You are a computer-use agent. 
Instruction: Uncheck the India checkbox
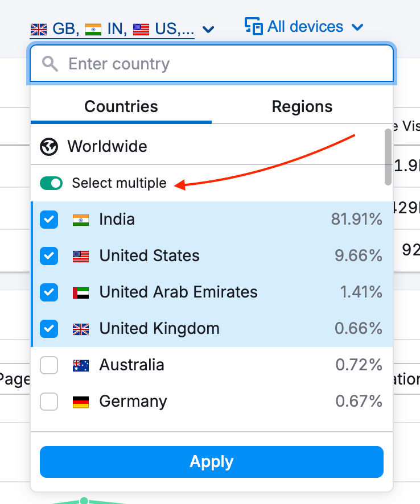49,219
